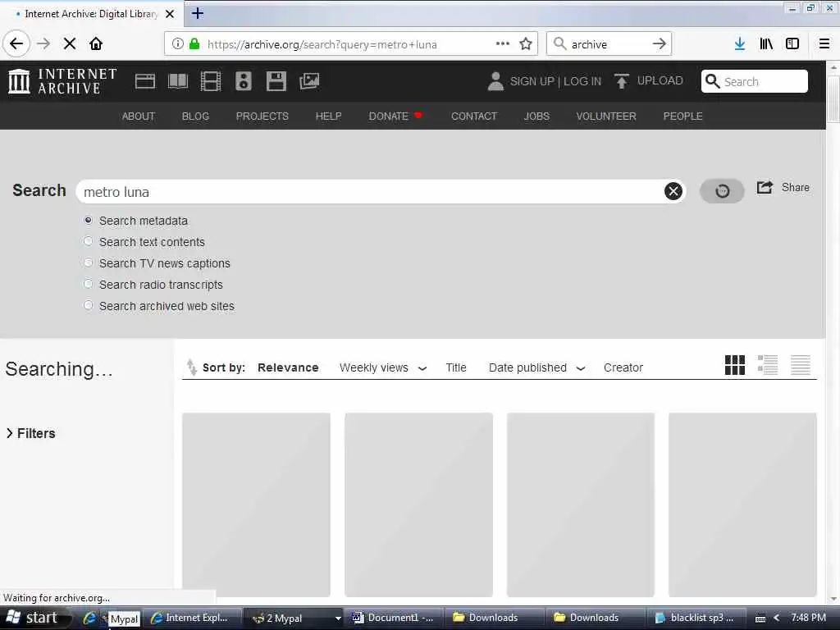840x630 pixels.
Task: Show site information (i) icon in address bar
Action: (x=177, y=44)
